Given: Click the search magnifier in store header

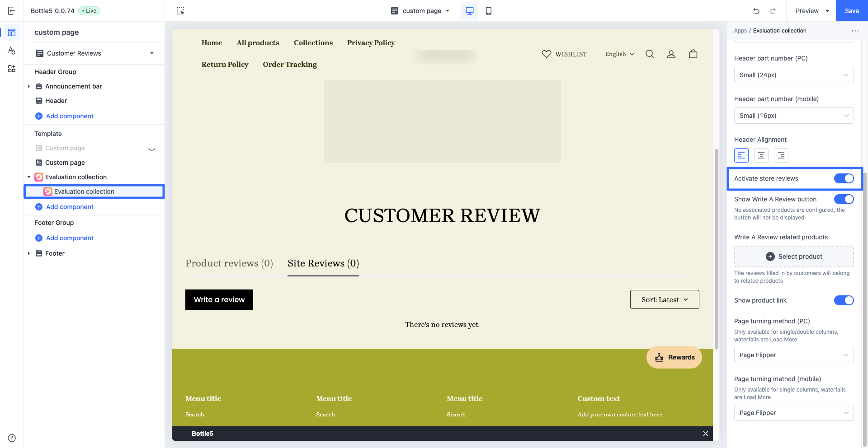Looking at the screenshot, I should tap(650, 54).
